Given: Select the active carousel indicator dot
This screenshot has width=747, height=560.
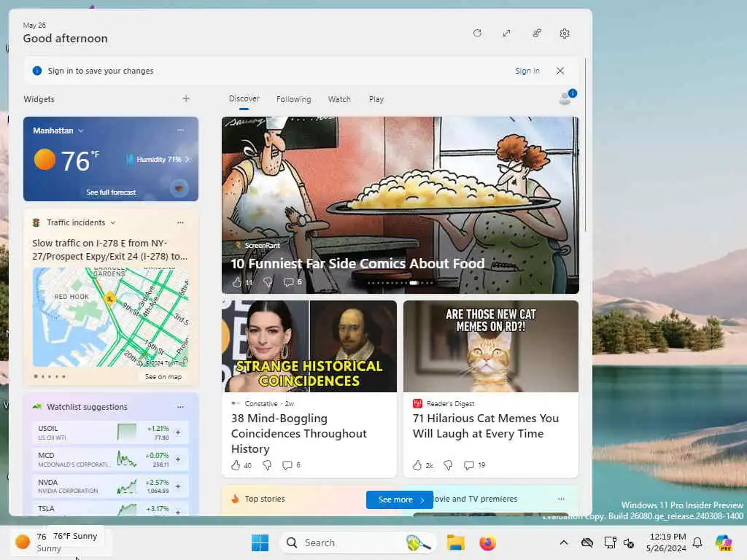Looking at the screenshot, I should point(414,283).
